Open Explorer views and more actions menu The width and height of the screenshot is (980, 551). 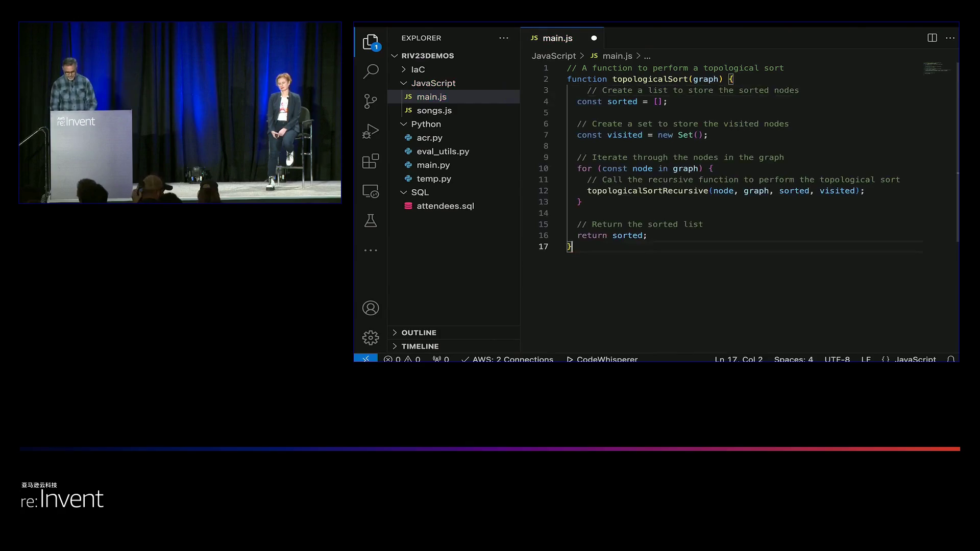tap(504, 38)
